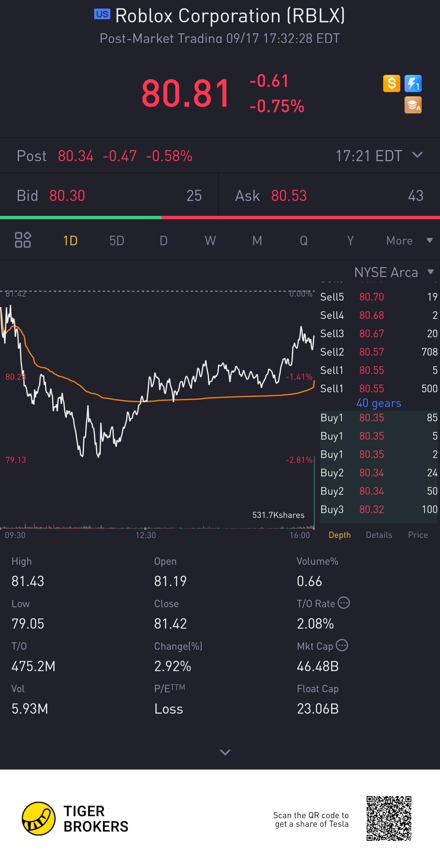Screen dimensions: 440x868
Task: Tap the Sell2 80.57 order row
Action: [378, 352]
